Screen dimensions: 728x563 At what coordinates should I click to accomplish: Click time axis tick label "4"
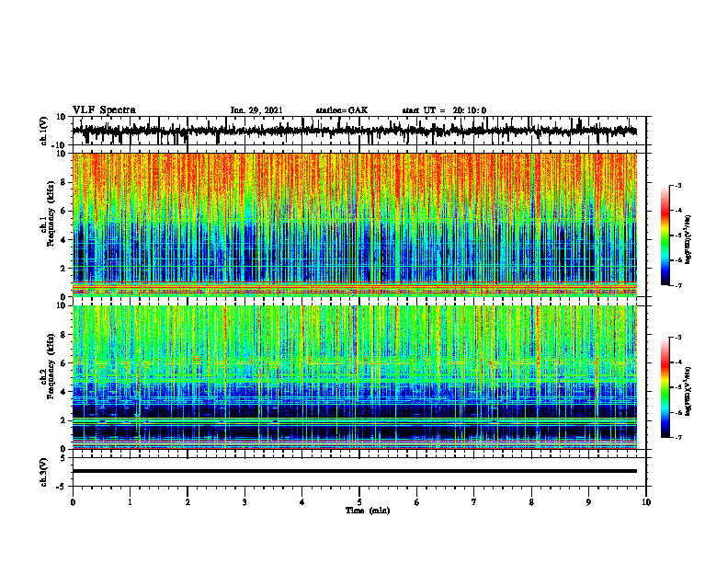pos(302,502)
